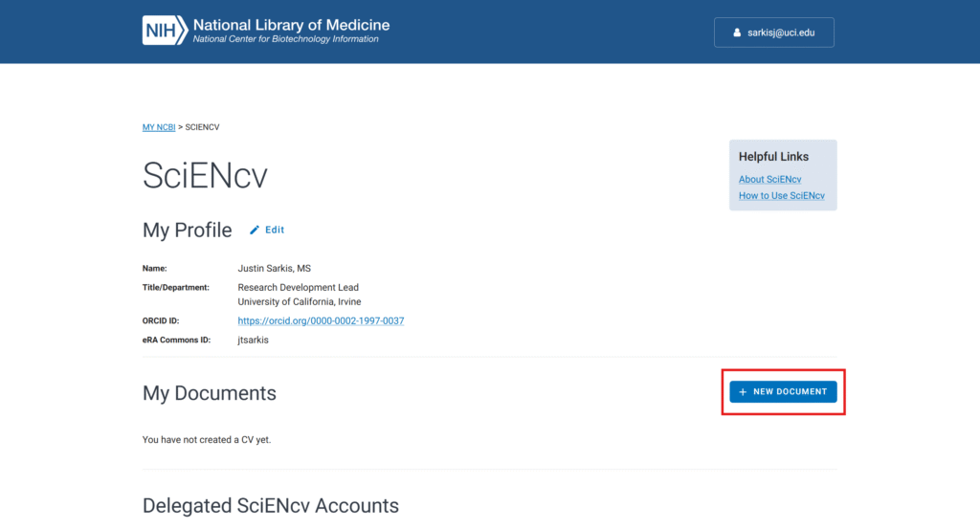Click the Helpful Links panel heading
The image size is (980, 528).
point(773,157)
